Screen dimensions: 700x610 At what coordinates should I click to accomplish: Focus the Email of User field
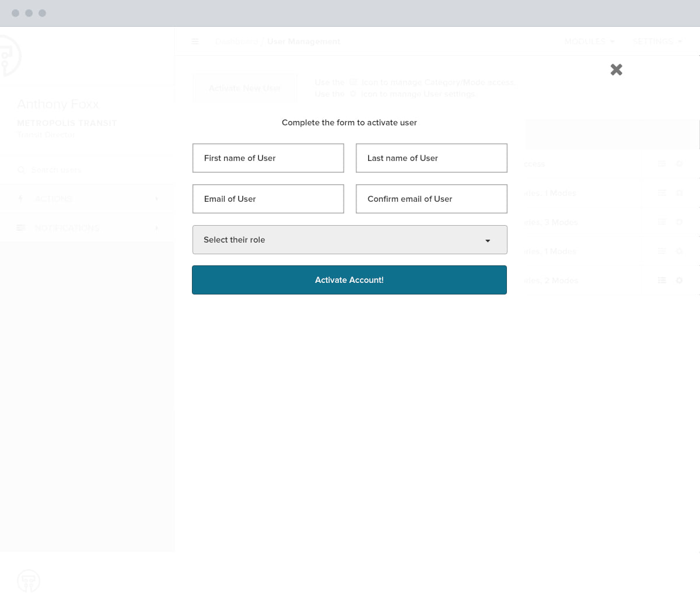[x=268, y=199]
